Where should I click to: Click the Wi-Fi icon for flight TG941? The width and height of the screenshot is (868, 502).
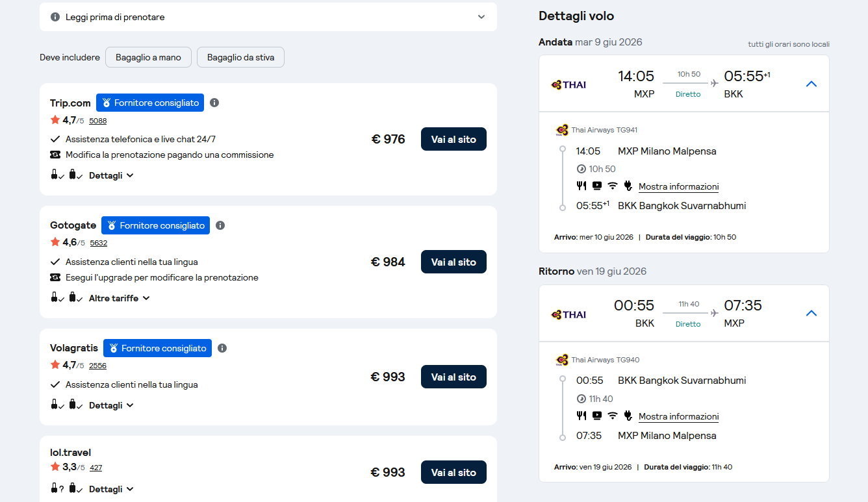click(x=613, y=186)
